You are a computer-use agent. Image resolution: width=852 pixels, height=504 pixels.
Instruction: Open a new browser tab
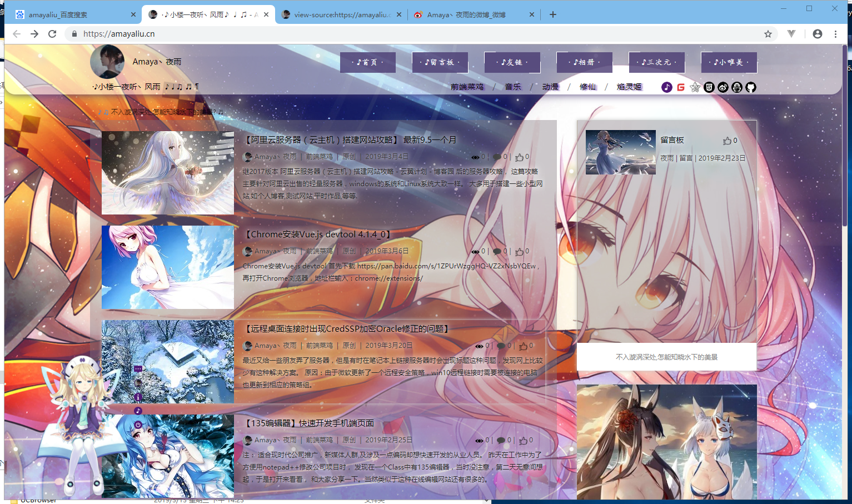tap(552, 14)
